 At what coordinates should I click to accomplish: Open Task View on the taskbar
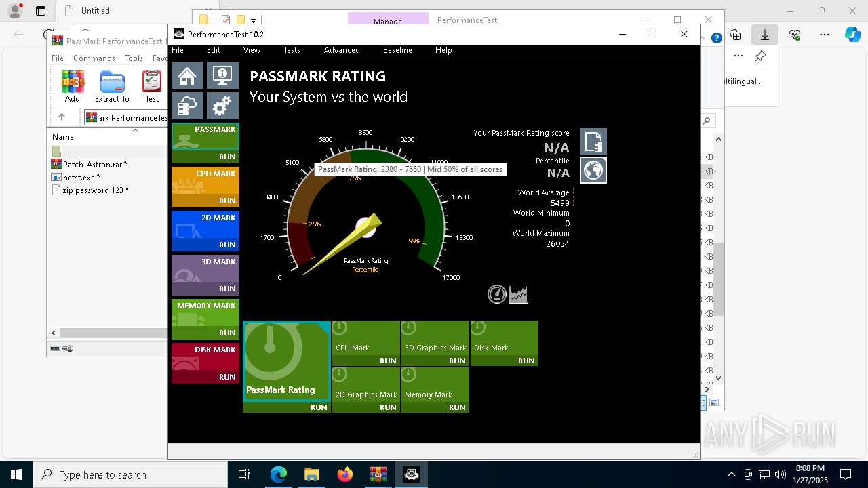tap(244, 474)
